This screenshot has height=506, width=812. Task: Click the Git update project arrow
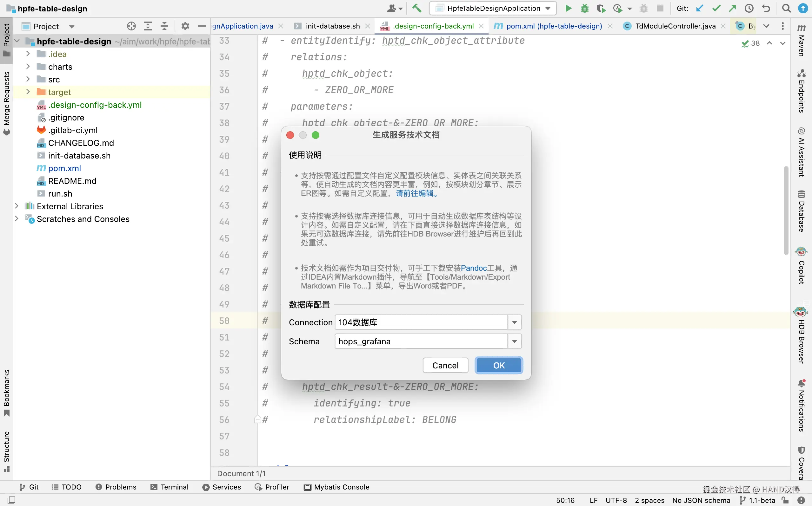tap(699, 8)
